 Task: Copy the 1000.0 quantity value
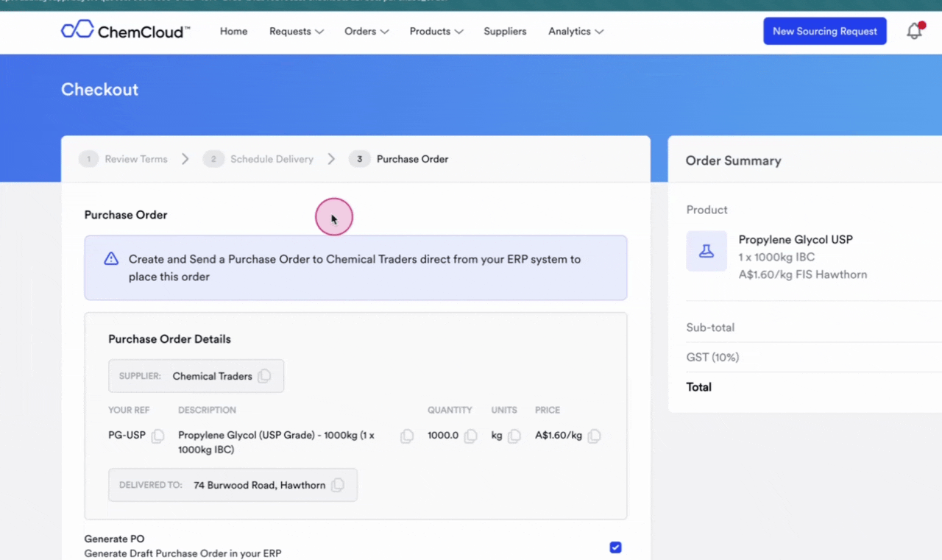pyautogui.click(x=471, y=436)
